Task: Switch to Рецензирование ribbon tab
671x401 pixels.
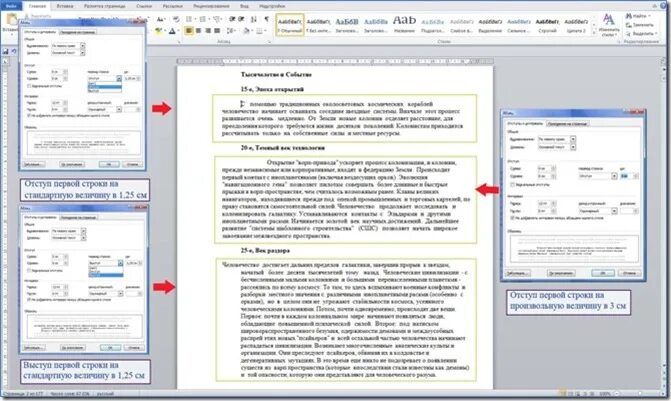Action: 211,6
